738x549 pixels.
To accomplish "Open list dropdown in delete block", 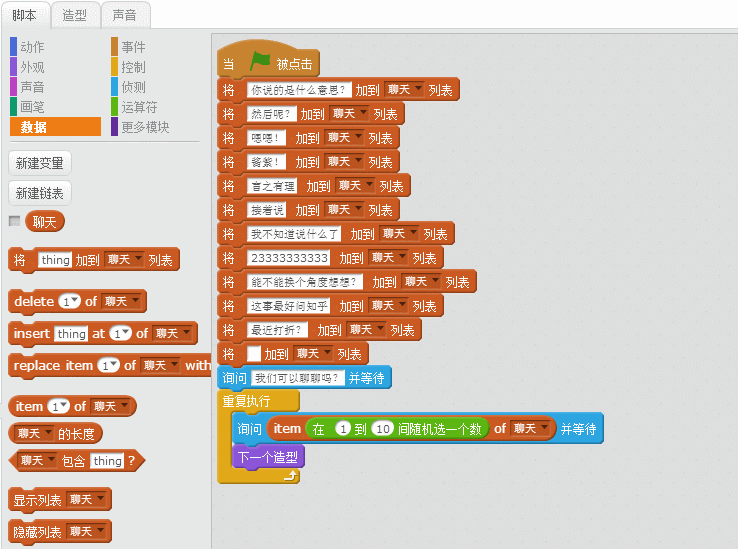I will (x=121, y=301).
